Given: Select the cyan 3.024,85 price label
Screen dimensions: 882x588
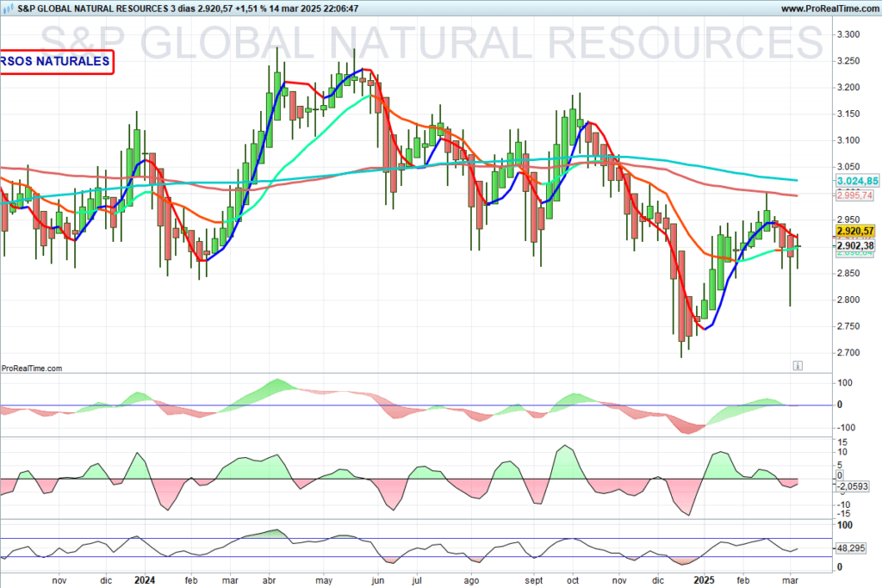Looking at the screenshot, I should pos(857,181).
